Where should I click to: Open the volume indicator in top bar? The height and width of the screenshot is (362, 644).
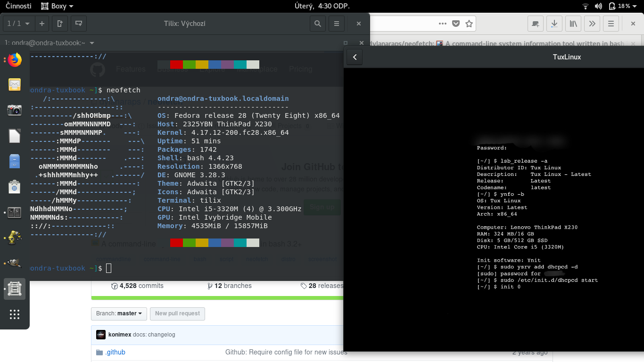(x=598, y=6)
